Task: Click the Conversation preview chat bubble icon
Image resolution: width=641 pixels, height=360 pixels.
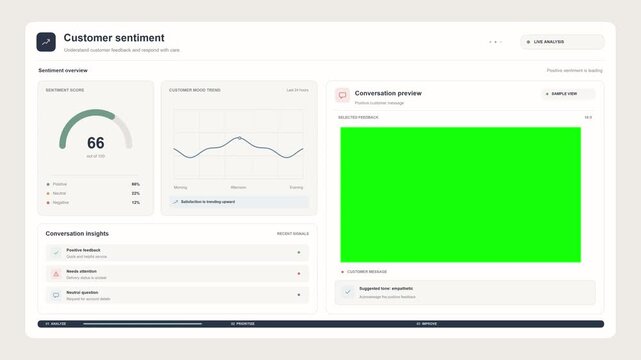Action: click(x=342, y=95)
